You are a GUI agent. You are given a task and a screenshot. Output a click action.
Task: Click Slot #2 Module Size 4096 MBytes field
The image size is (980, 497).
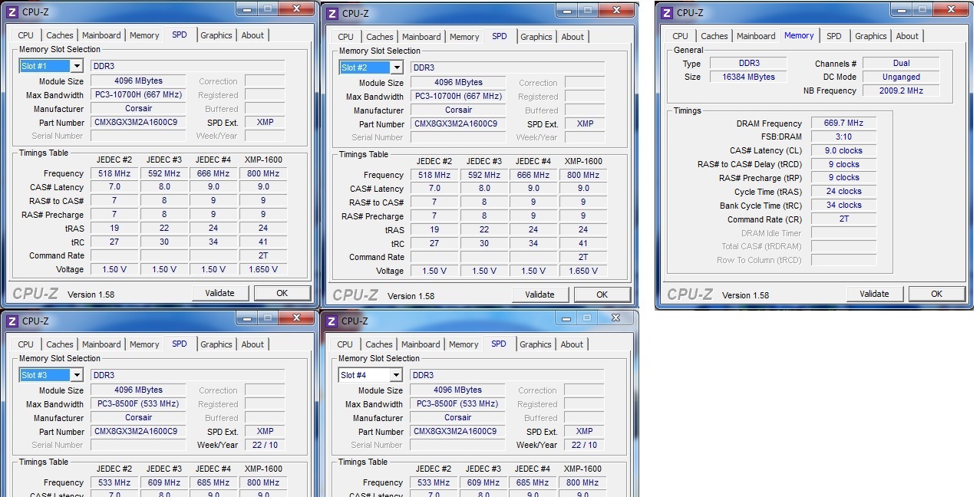click(x=458, y=82)
